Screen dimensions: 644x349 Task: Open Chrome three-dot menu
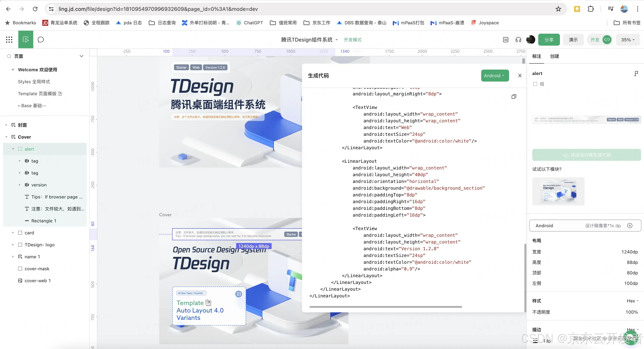point(637,9)
